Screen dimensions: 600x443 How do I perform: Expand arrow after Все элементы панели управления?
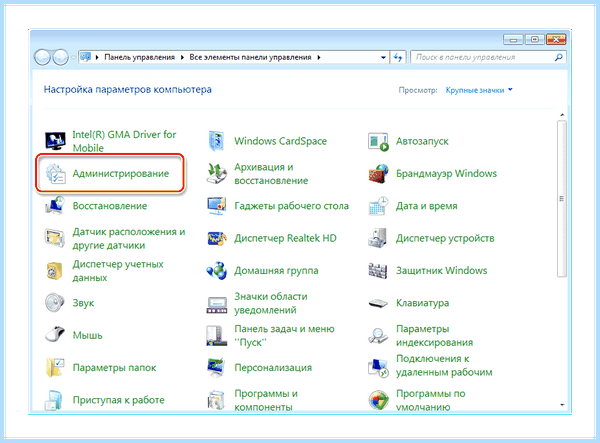pyautogui.click(x=319, y=57)
